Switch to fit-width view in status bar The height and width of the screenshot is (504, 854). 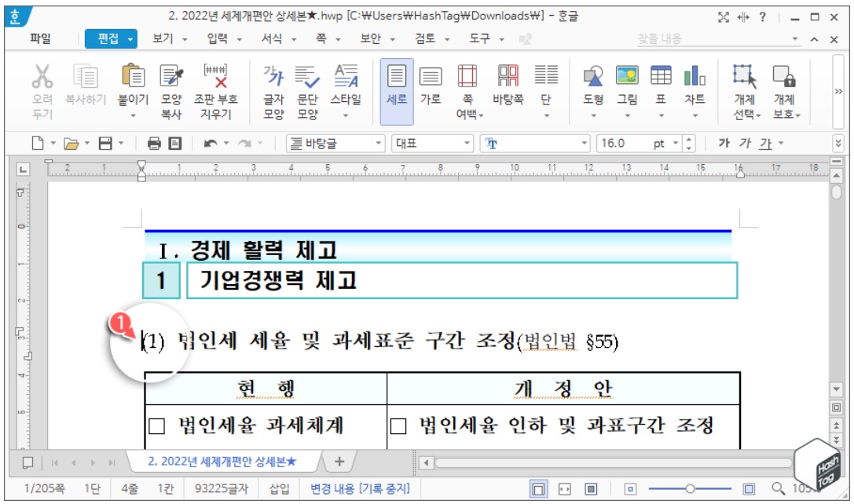point(564,489)
